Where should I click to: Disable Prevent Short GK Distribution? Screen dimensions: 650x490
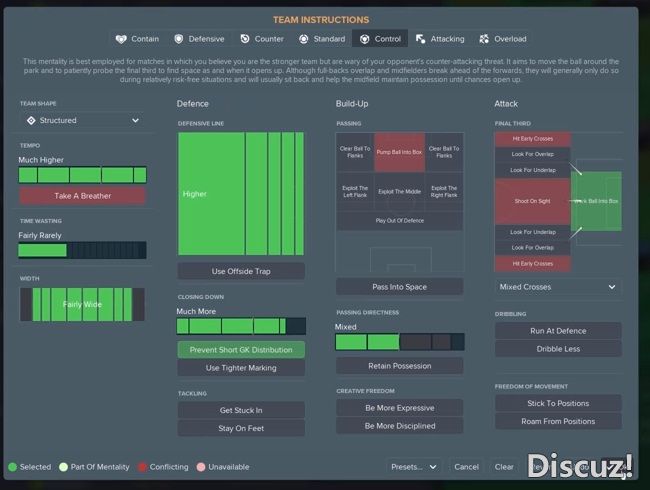pyautogui.click(x=241, y=350)
